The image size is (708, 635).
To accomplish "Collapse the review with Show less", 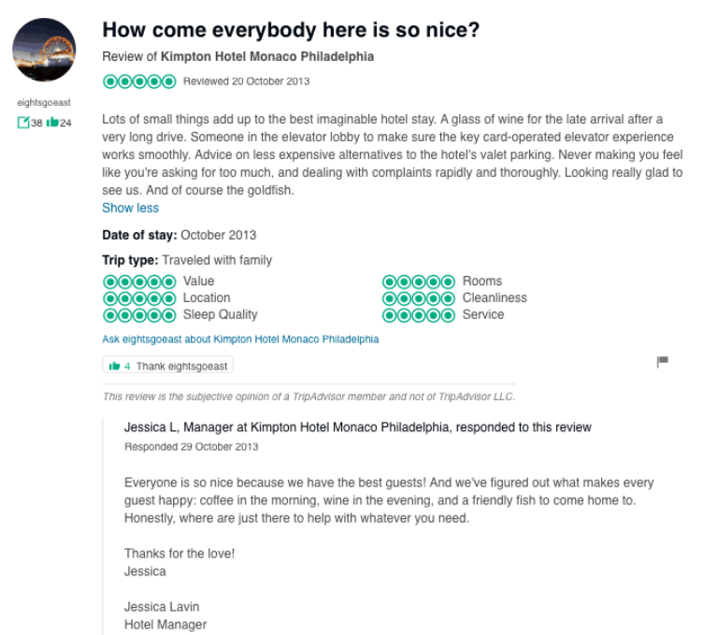I will 130,208.
